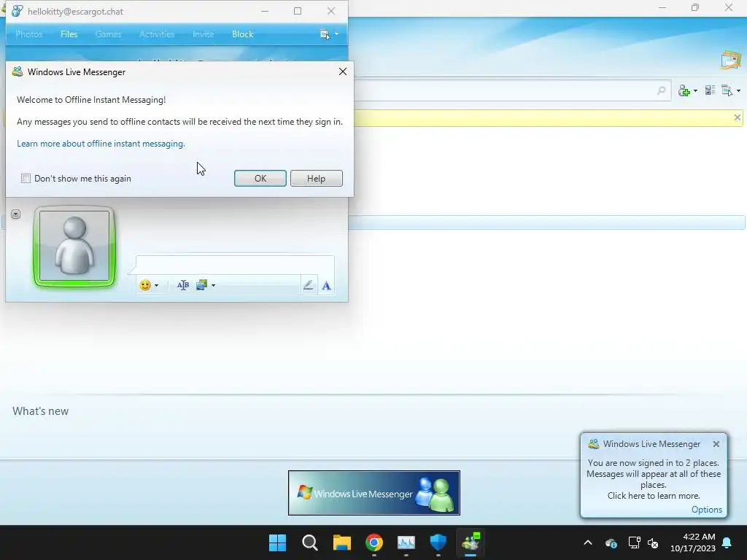Expand the main window show-menu dropdown arrow
The width and height of the screenshot is (747, 560).
[738, 91]
